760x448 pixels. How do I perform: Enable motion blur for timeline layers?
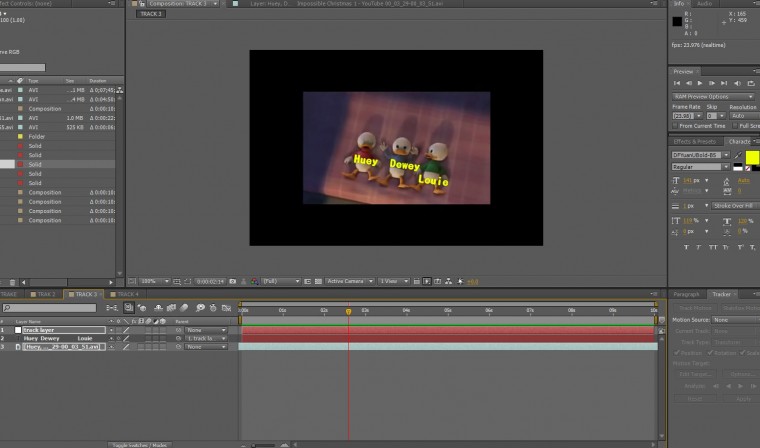click(186, 308)
